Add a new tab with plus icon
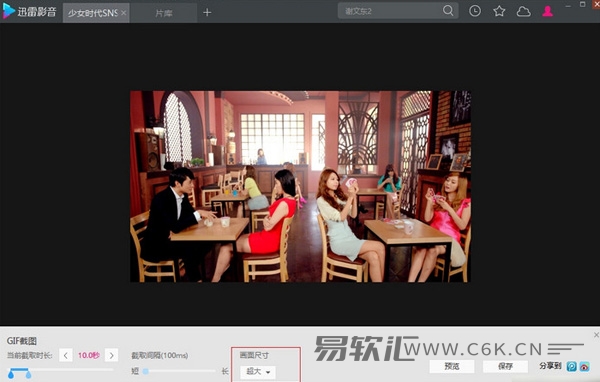600x382 pixels. tap(207, 13)
